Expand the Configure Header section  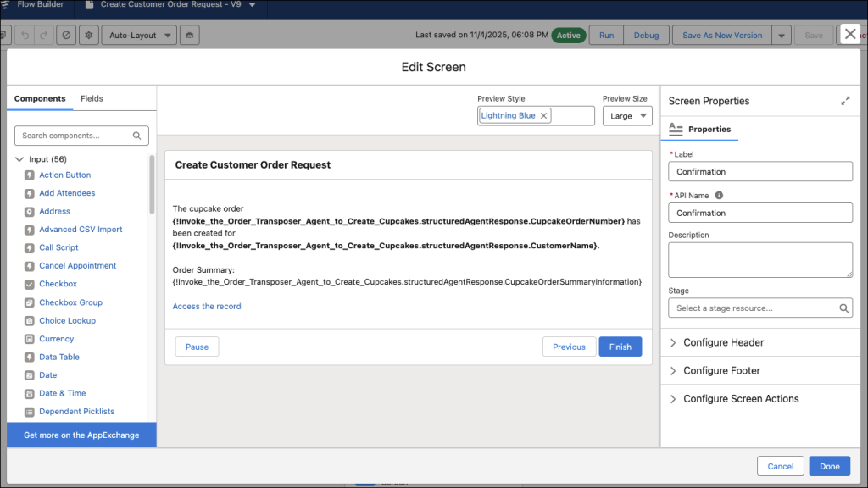723,342
